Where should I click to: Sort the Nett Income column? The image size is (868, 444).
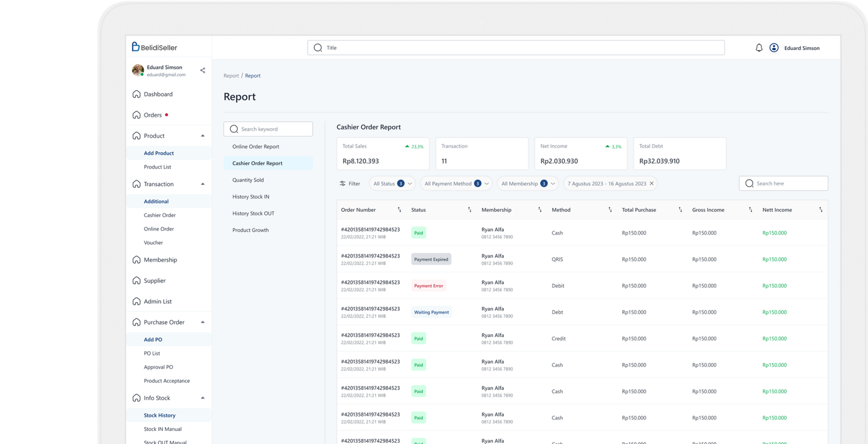point(820,210)
